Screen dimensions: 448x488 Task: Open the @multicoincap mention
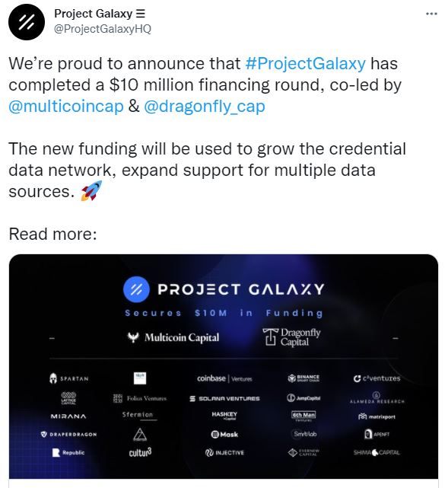pyautogui.click(x=66, y=106)
